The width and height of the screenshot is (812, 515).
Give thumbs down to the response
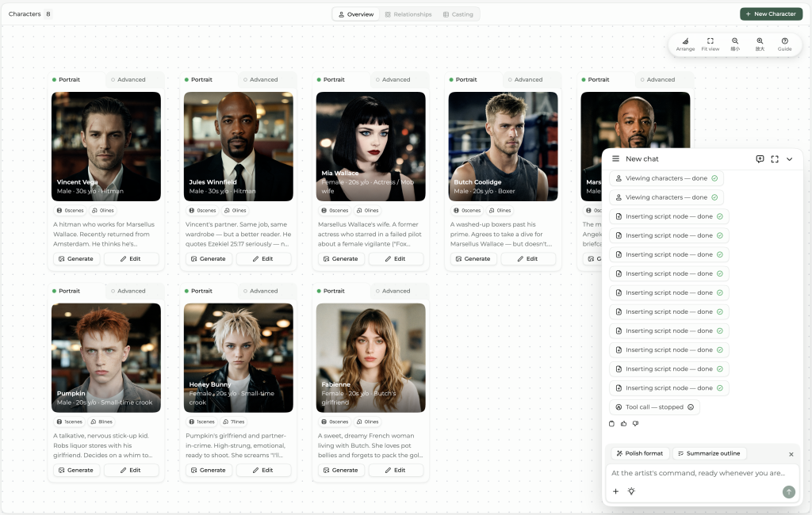(x=635, y=423)
